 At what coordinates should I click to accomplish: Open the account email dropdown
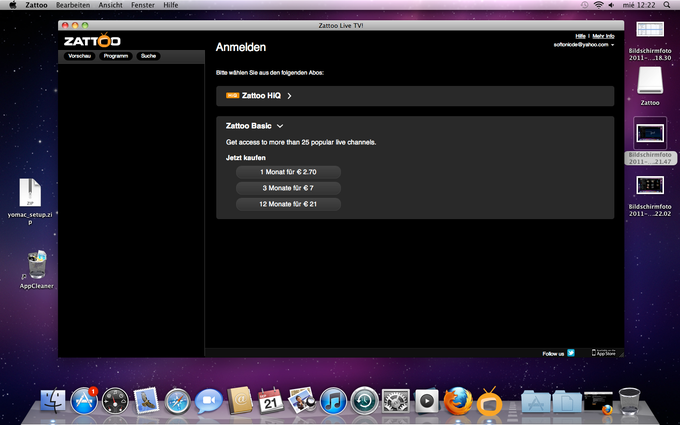[584, 45]
